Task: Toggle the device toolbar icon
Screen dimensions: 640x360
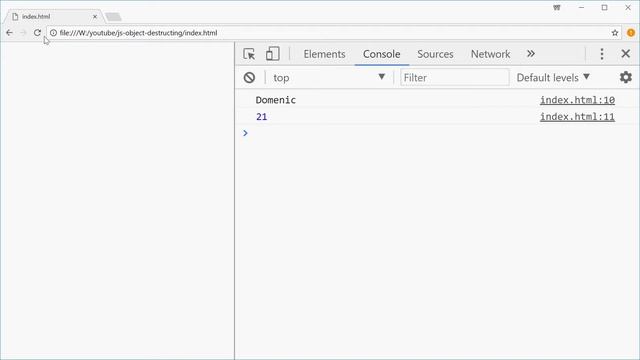Action: 272,54
